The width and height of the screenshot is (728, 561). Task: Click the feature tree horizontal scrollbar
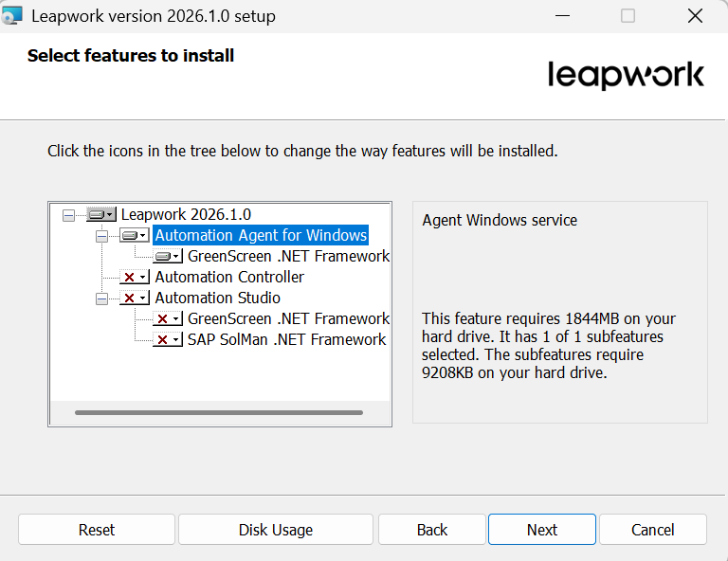[x=219, y=412]
